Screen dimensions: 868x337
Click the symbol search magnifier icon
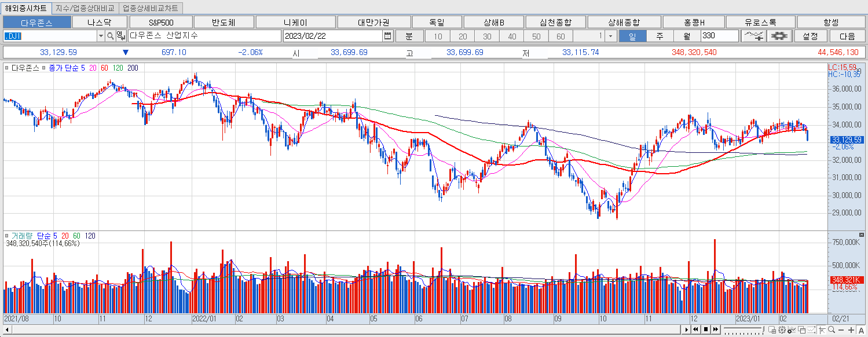pyautogui.click(x=109, y=36)
